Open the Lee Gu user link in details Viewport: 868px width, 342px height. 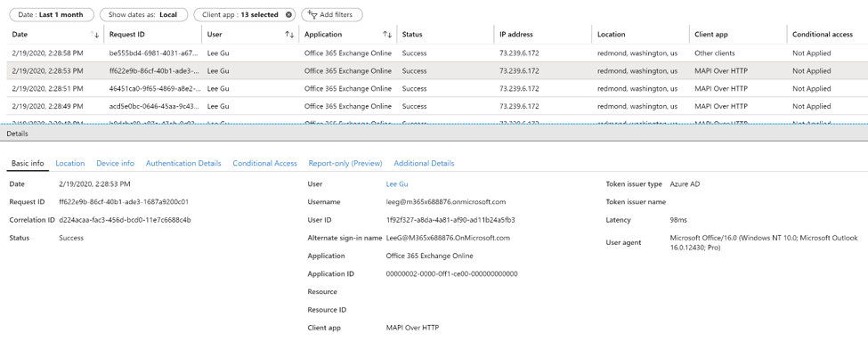coord(397,183)
